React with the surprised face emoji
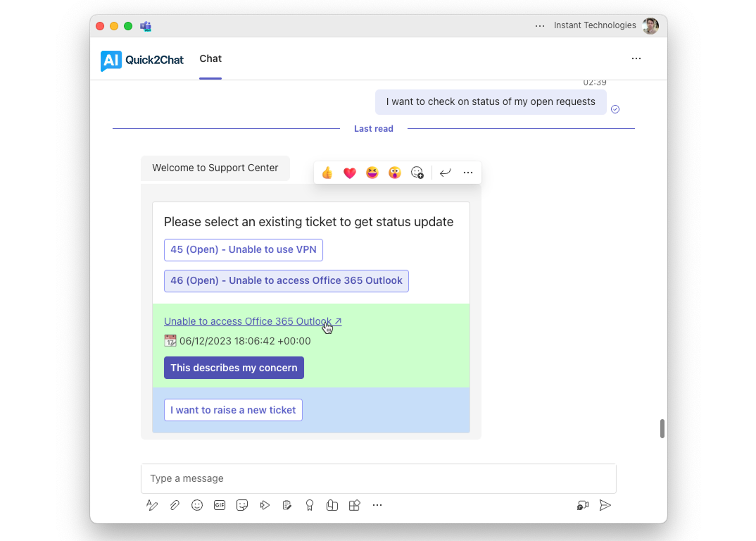The height and width of the screenshot is (541, 756). pos(395,173)
